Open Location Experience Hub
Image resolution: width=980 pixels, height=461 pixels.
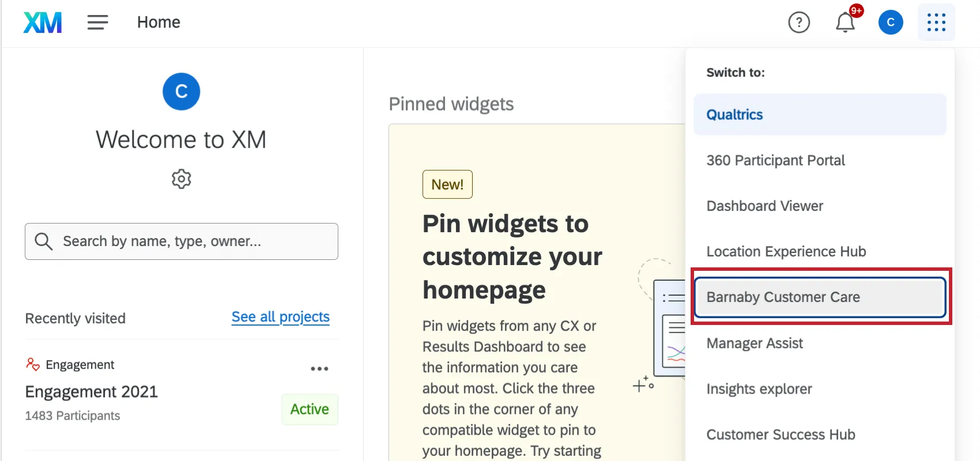[x=786, y=251]
